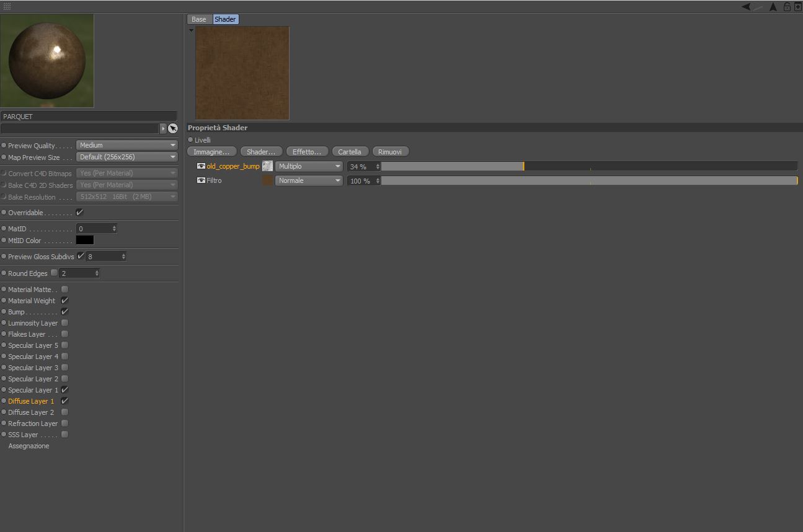Switch to the Base tab
The height and width of the screenshot is (532, 803).
coord(199,19)
